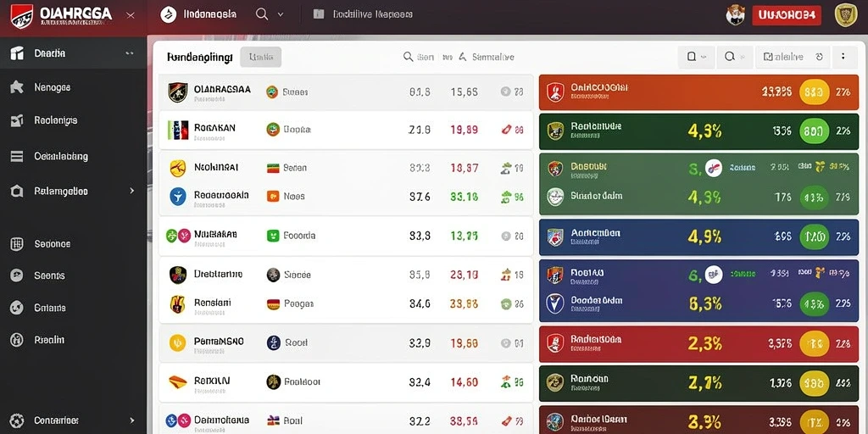The width and height of the screenshot is (868, 434).
Task: Toggle the gray circle indicator in NuBakan row
Action: click(505, 236)
